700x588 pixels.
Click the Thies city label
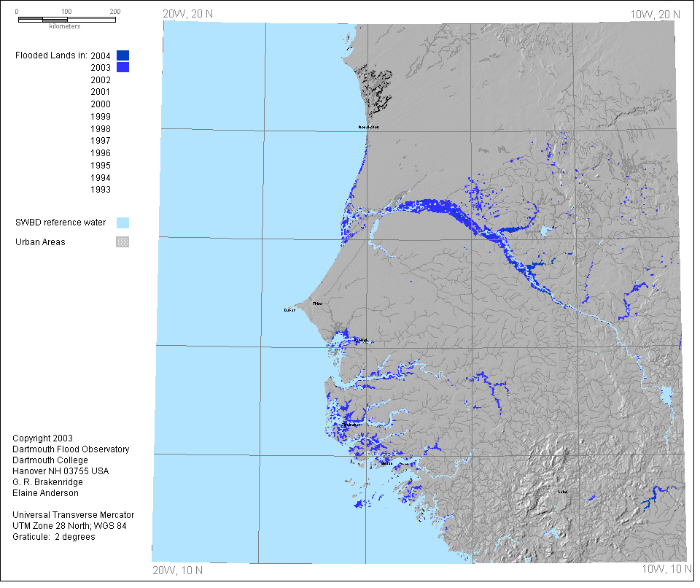tap(316, 303)
